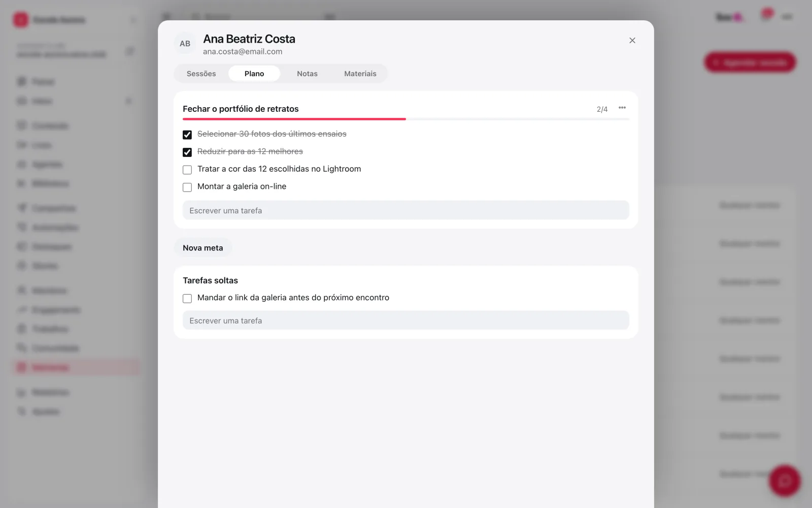Click the ana.costa@email.com address
The height and width of the screenshot is (508, 812).
point(243,51)
